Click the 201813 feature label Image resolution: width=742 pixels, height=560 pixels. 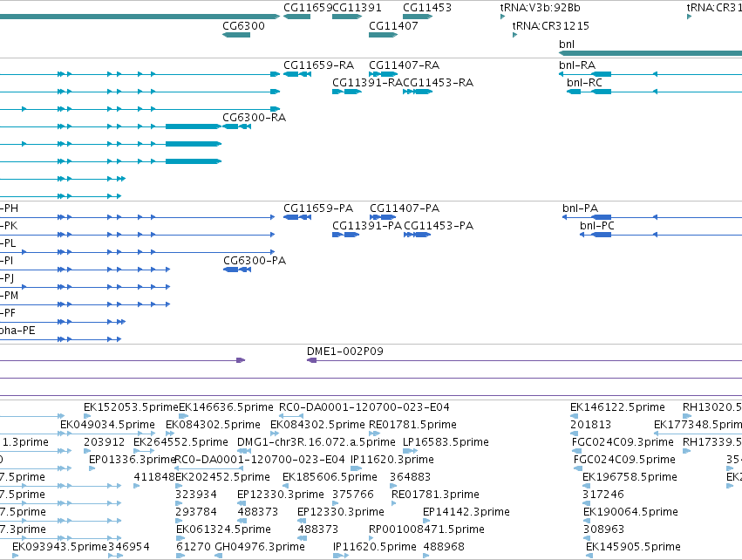click(590, 425)
